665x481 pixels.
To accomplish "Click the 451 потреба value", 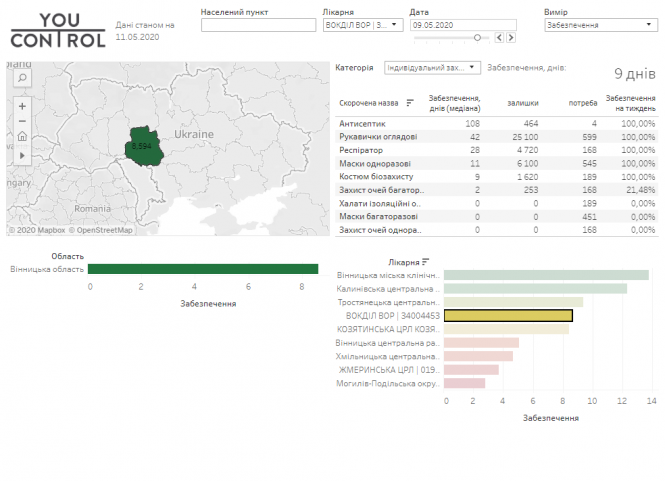I will 589,217.
